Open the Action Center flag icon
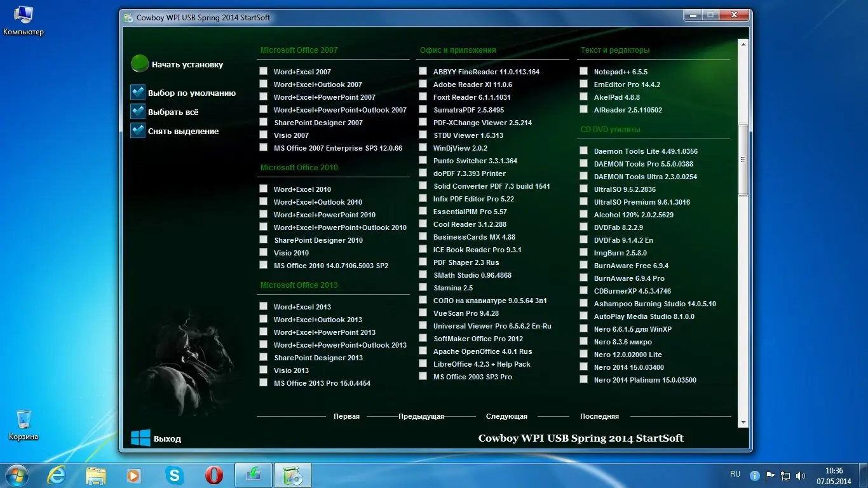 (770, 475)
